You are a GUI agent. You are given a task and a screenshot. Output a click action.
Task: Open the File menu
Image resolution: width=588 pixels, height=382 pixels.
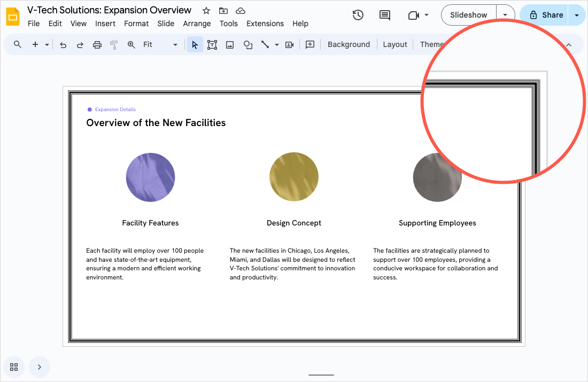(34, 24)
